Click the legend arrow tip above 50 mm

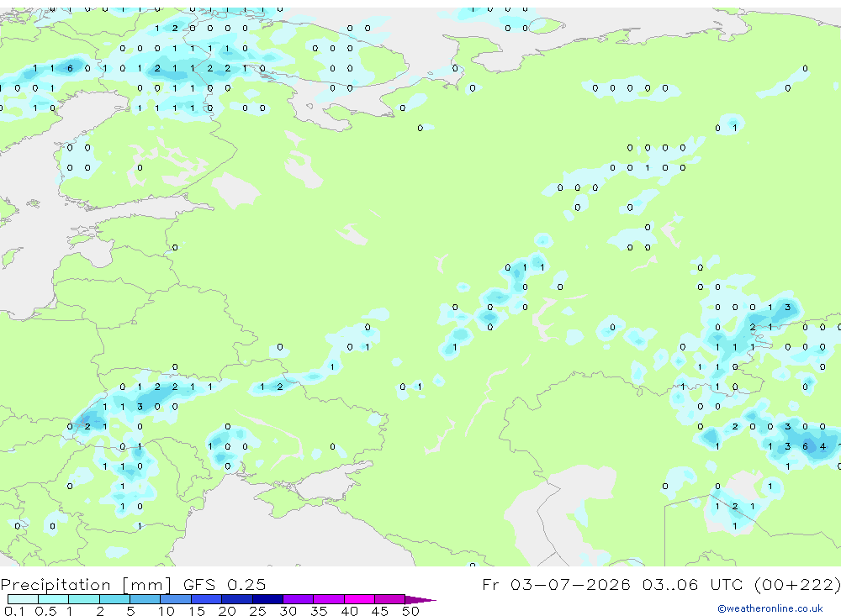[x=420, y=599]
